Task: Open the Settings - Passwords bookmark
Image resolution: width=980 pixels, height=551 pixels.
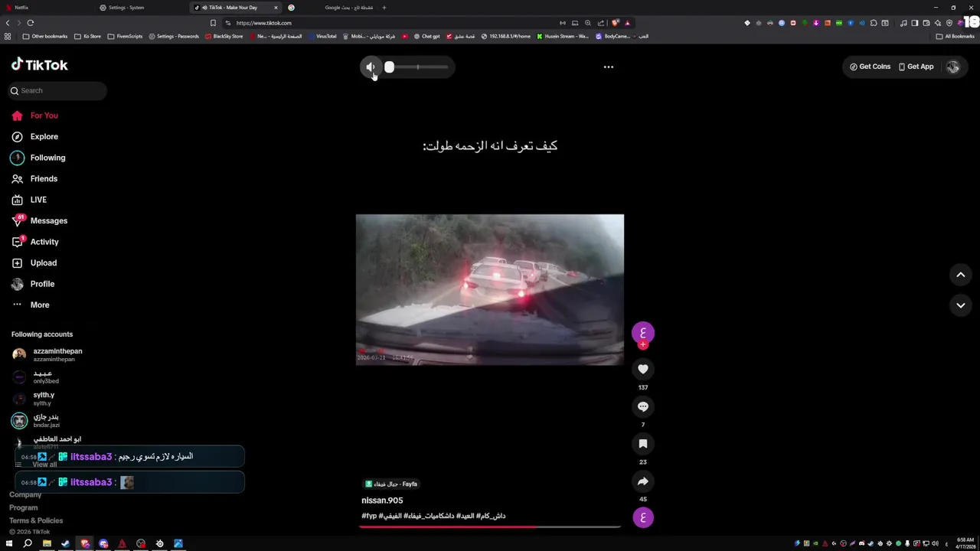Action: coord(174,36)
